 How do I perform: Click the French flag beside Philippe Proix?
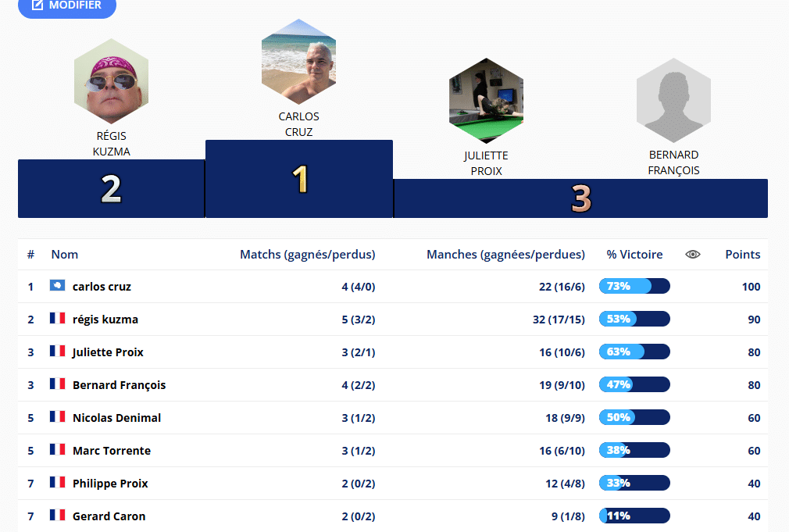(x=57, y=483)
